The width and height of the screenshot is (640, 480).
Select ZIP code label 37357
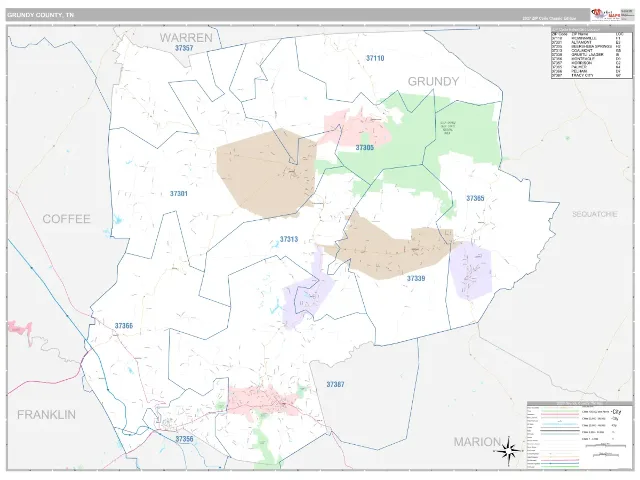pyautogui.click(x=184, y=48)
